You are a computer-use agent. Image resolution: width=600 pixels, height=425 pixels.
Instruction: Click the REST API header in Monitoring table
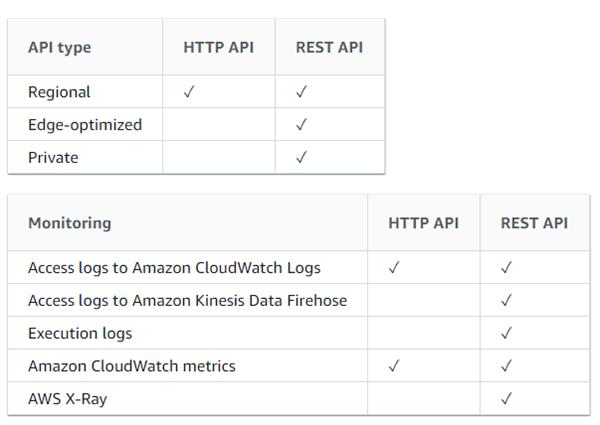[x=534, y=223]
